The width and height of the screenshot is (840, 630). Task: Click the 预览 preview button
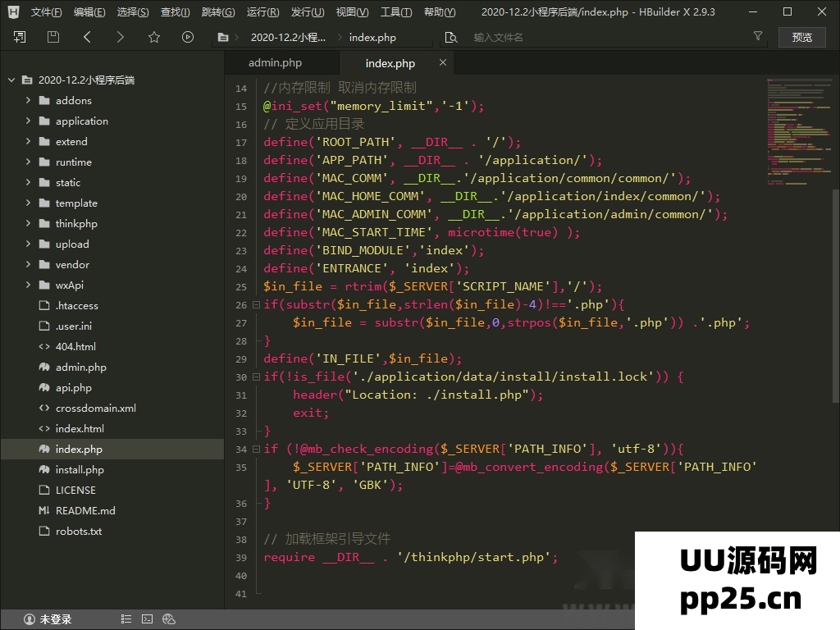point(801,37)
